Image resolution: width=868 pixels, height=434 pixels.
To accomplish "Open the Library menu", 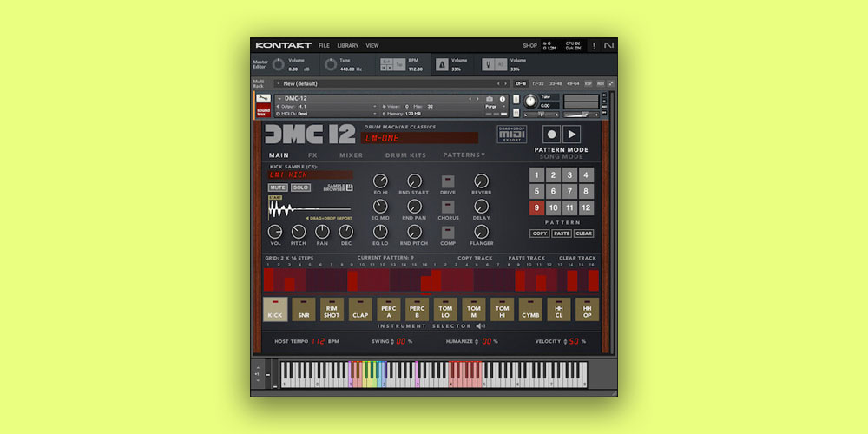I will [x=347, y=45].
